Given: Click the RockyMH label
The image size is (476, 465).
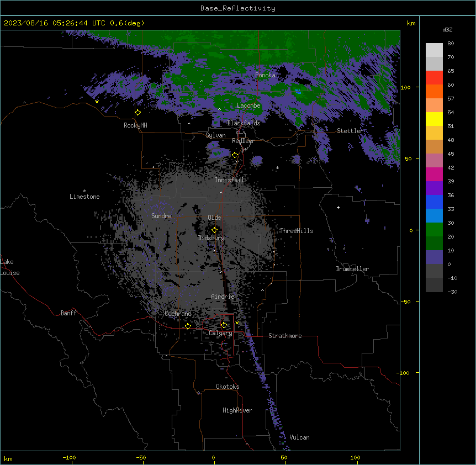Looking at the screenshot, I should pyautogui.click(x=135, y=125).
